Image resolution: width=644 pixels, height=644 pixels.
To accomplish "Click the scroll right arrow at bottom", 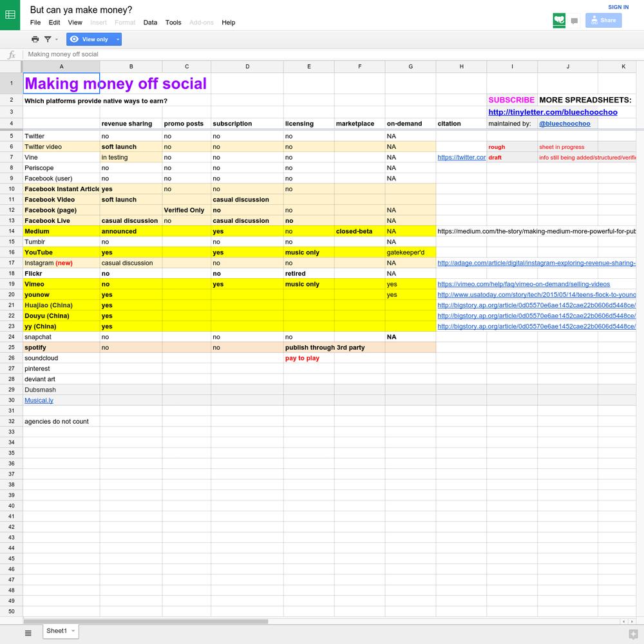I will pyautogui.click(x=632, y=621).
